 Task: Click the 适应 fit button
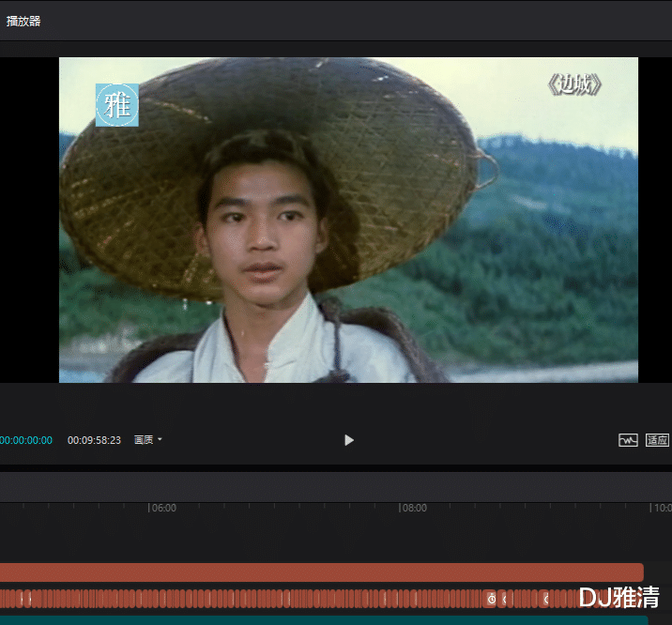coord(657,440)
